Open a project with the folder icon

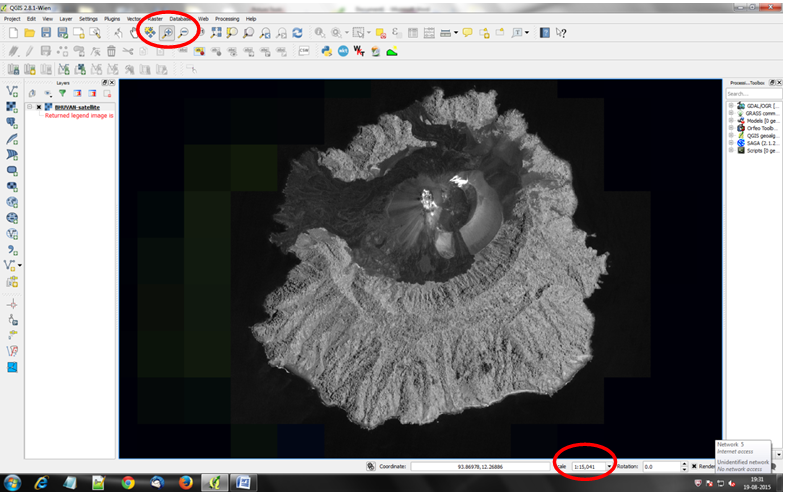tap(29, 33)
